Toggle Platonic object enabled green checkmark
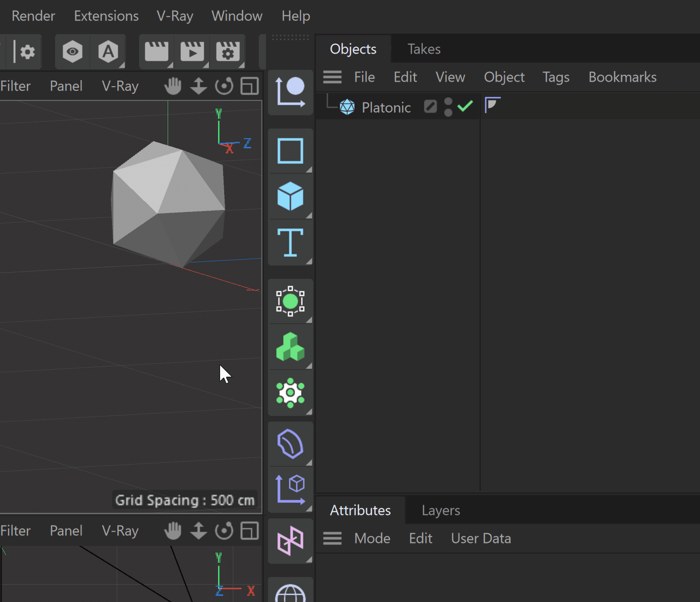 pos(465,107)
